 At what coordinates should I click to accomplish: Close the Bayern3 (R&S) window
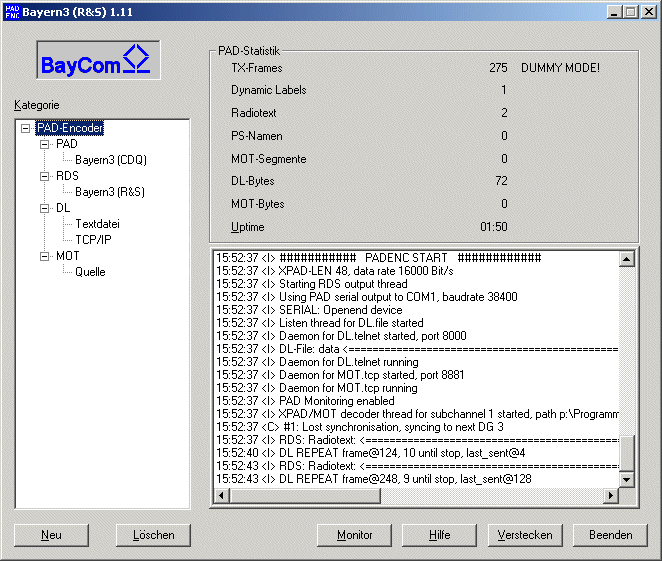pos(648,12)
